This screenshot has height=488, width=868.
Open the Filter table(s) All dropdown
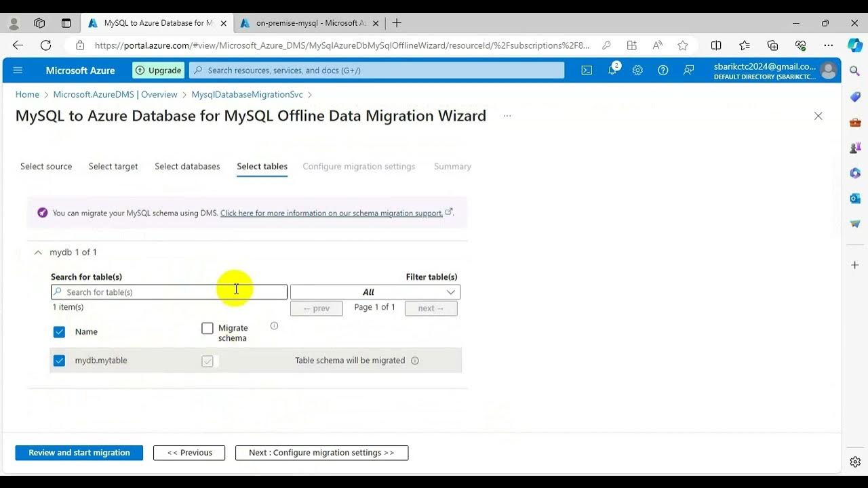(x=375, y=292)
